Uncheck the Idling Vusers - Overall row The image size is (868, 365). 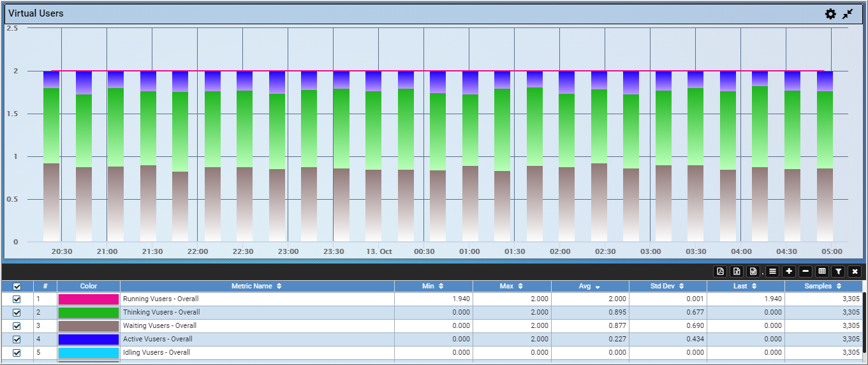[x=17, y=352]
